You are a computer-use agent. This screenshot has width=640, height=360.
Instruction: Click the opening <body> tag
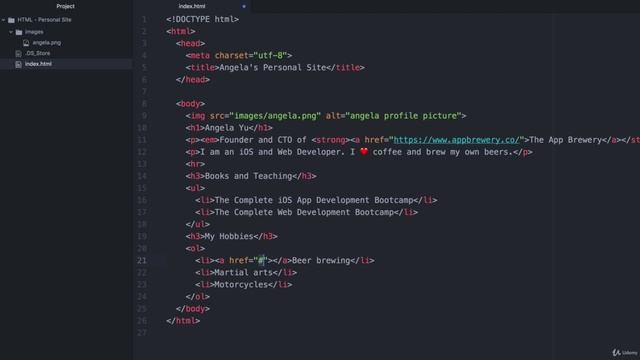point(191,104)
